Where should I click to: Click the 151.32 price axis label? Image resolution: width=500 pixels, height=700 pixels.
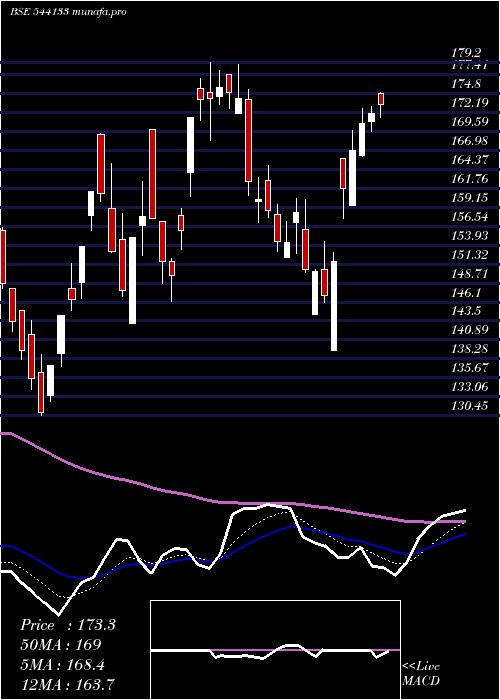click(x=469, y=254)
